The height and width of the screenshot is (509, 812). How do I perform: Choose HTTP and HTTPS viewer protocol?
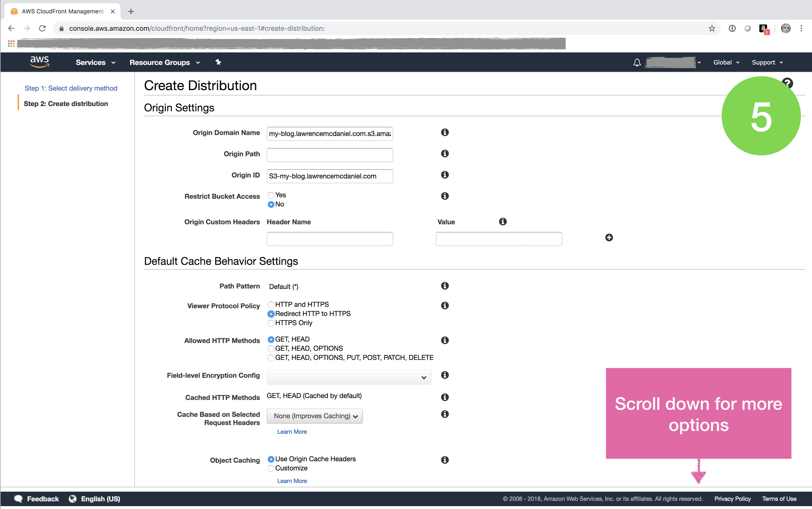coord(271,305)
